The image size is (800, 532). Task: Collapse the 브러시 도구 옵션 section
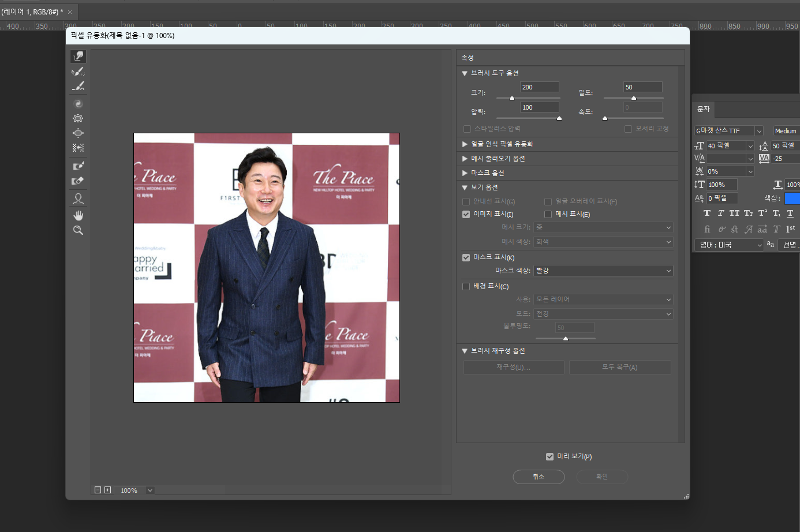tap(464, 73)
